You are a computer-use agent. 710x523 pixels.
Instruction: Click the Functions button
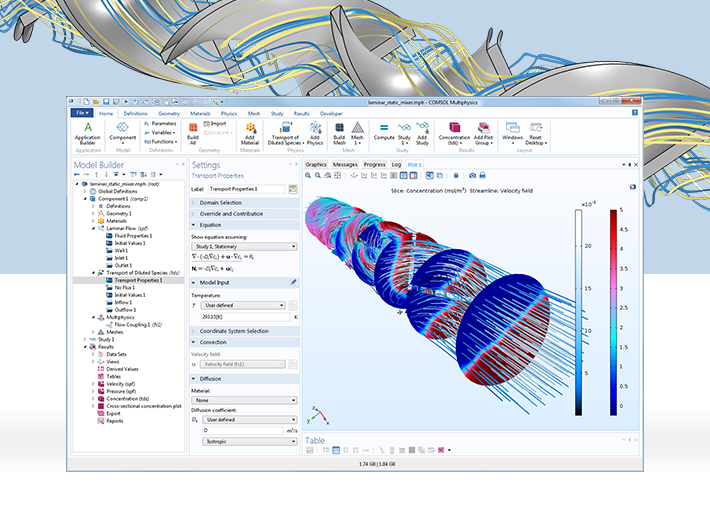point(161,142)
